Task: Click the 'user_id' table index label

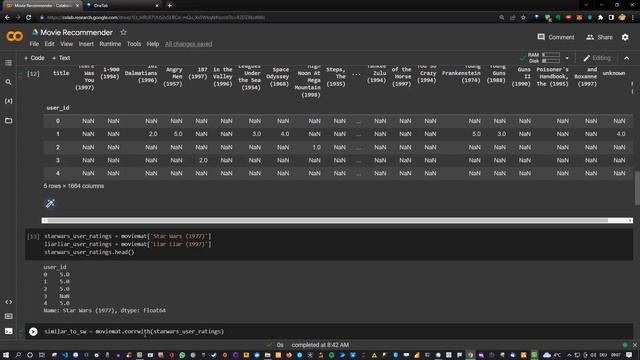Action: tap(58, 108)
